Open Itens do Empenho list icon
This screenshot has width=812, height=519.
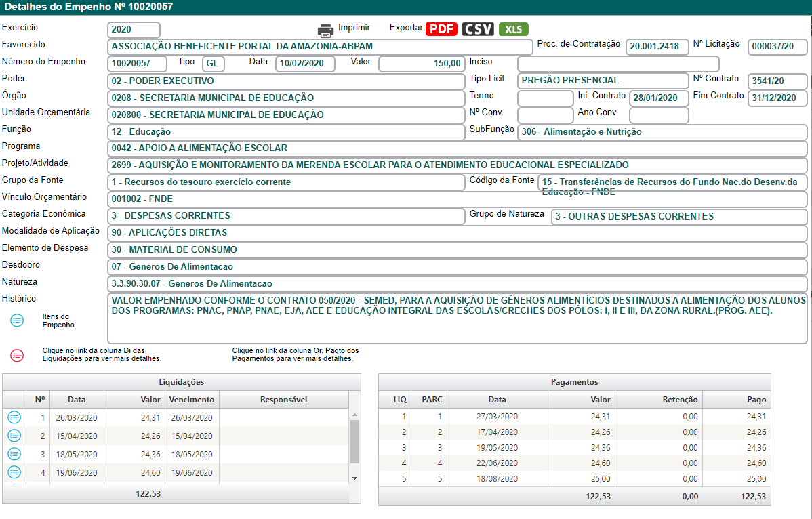tap(17, 320)
